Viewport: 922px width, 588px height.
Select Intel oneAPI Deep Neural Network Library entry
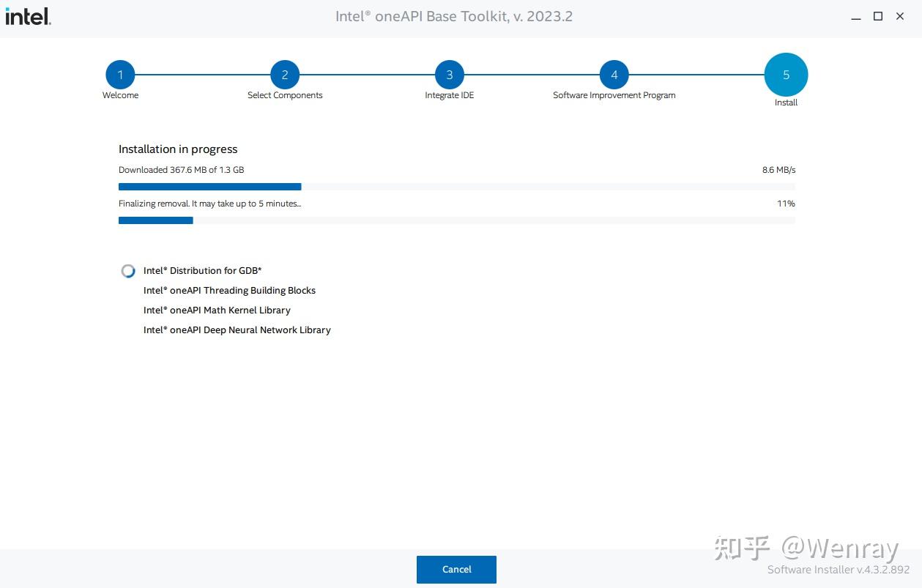point(237,330)
